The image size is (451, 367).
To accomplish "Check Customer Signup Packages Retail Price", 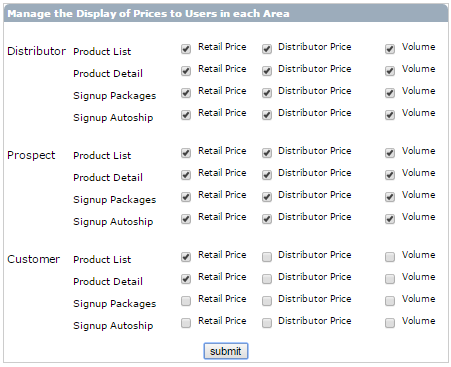I will (x=186, y=301).
